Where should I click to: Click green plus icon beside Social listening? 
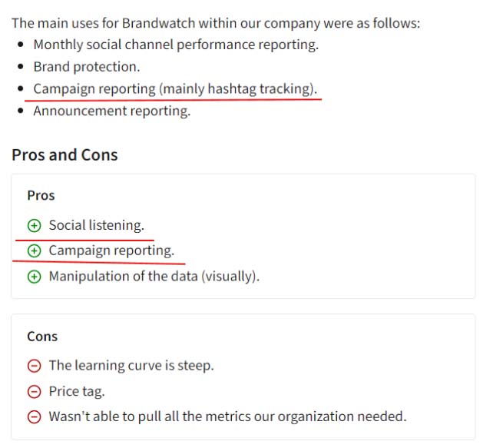35,225
